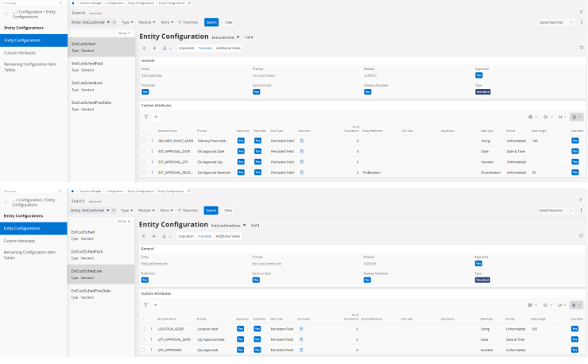Add new attribute above LOCATION_ADDR table
The width and height of the screenshot is (588, 364).
tap(156, 304)
